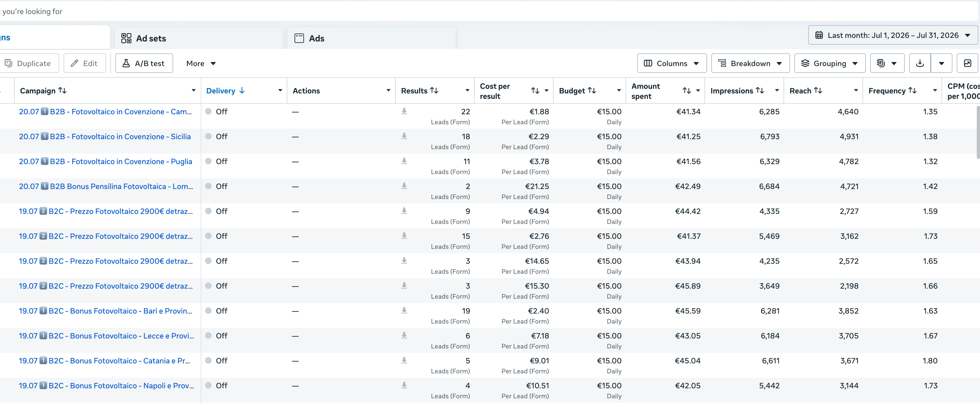
Task: Open B2C Bonus Fotovoltaico - Napoli campaign
Action: pyautogui.click(x=106, y=385)
